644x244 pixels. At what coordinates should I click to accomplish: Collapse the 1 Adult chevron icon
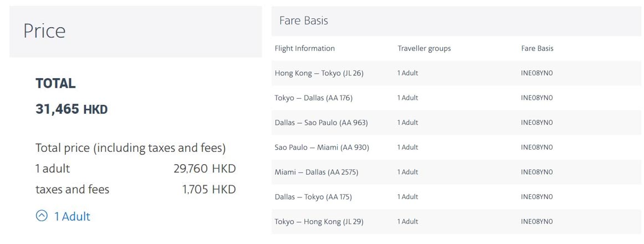point(42,216)
